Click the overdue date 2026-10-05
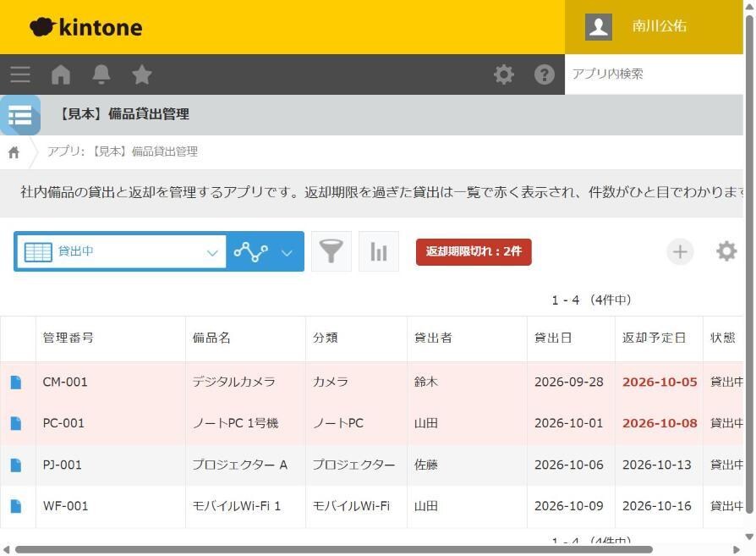Screen dimensions: 756x556 pos(660,383)
